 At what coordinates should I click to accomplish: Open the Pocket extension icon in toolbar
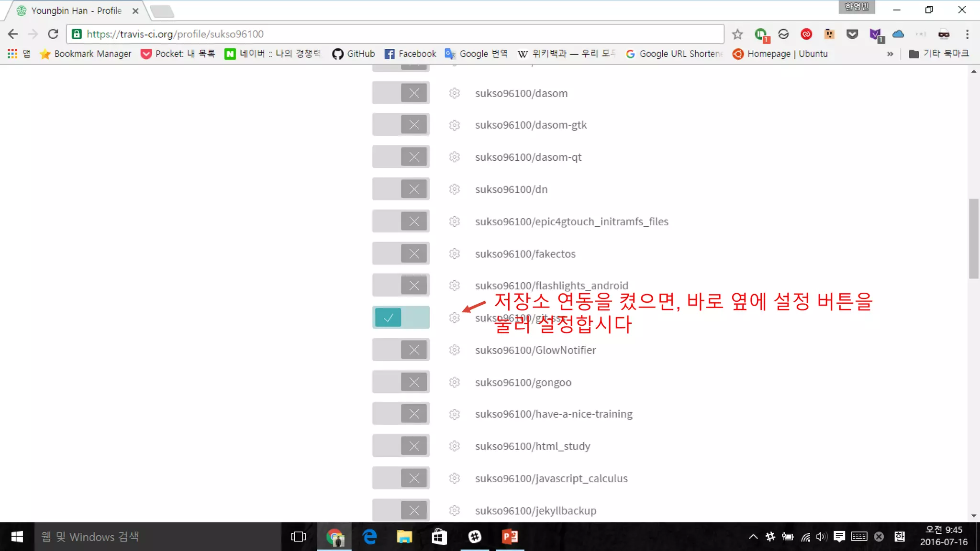tap(852, 34)
